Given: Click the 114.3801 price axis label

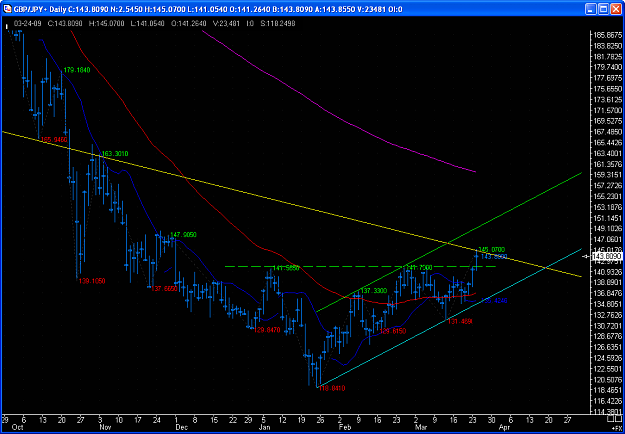Looking at the screenshot, I should click(x=607, y=412).
